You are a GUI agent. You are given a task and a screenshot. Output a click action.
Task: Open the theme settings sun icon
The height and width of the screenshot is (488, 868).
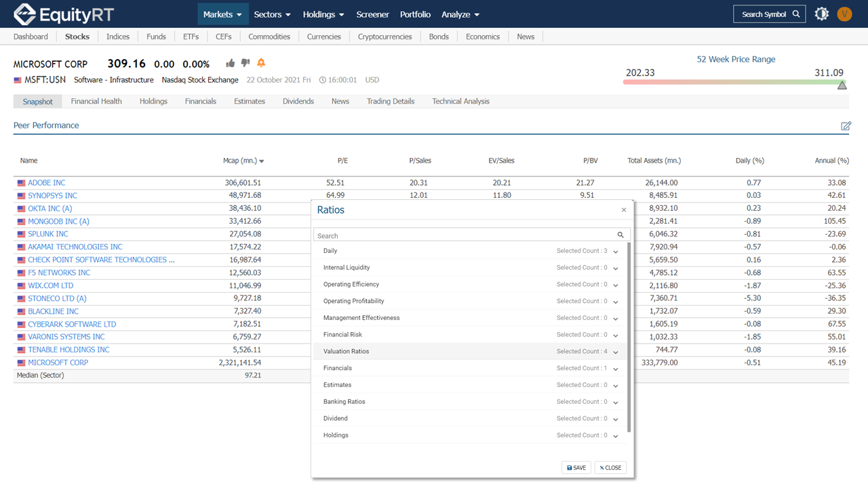click(x=822, y=14)
